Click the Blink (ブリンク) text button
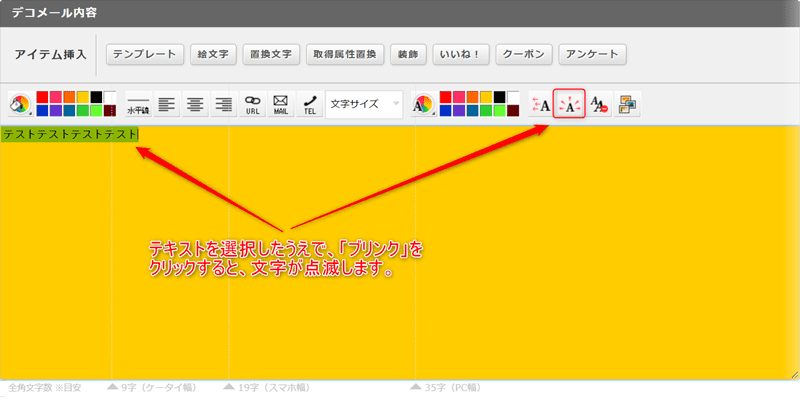This screenshot has height=405, width=800. click(x=569, y=104)
